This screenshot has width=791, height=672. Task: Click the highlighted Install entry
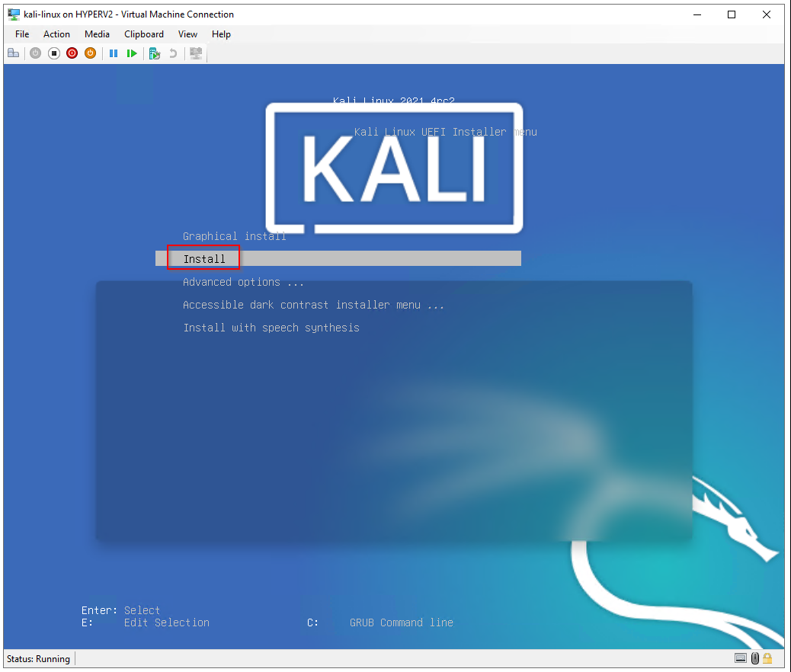204,259
